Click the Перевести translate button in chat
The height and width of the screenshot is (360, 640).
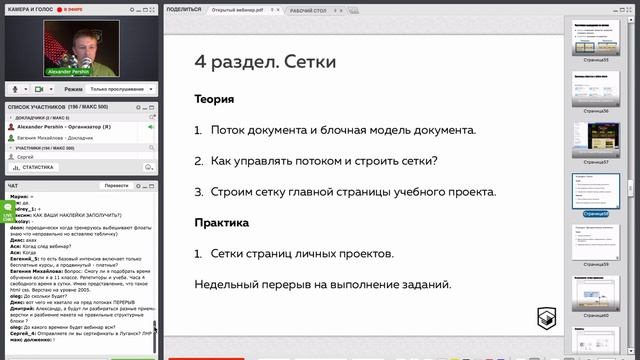[x=116, y=186]
